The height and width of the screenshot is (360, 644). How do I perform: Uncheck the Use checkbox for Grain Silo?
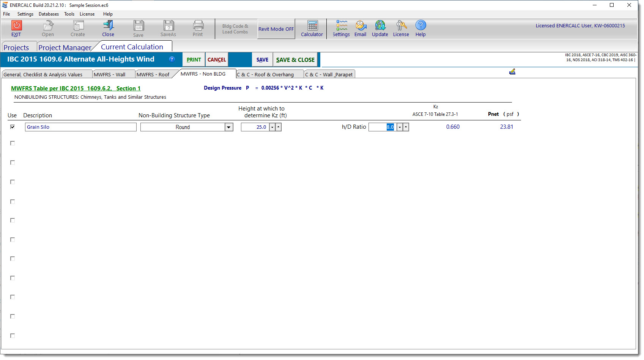[13, 127]
